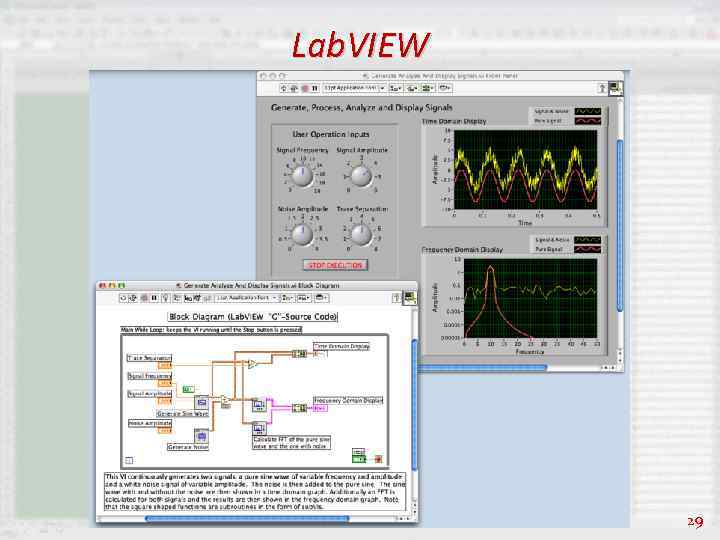The width and height of the screenshot is (720, 540).
Task: Toggle Highlight Execution light bulb
Action: click(166, 298)
